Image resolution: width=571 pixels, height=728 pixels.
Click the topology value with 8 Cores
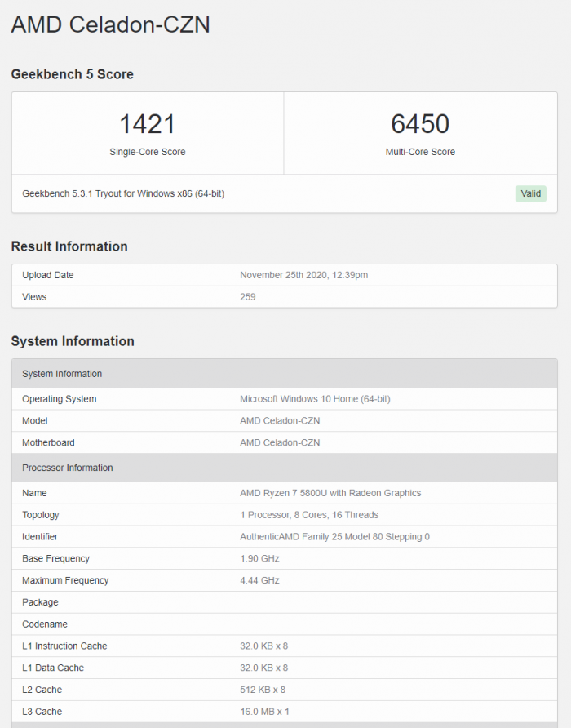pos(309,515)
